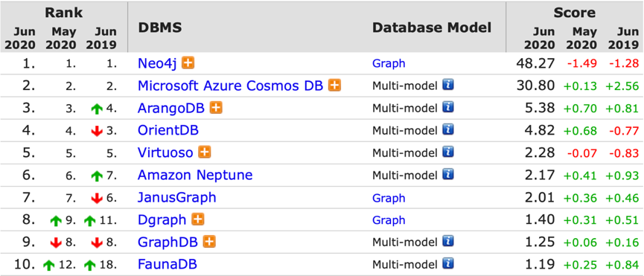Image resolution: width=644 pixels, height=276 pixels.
Task: Open the Neo4j database link
Action: pyautogui.click(x=158, y=63)
